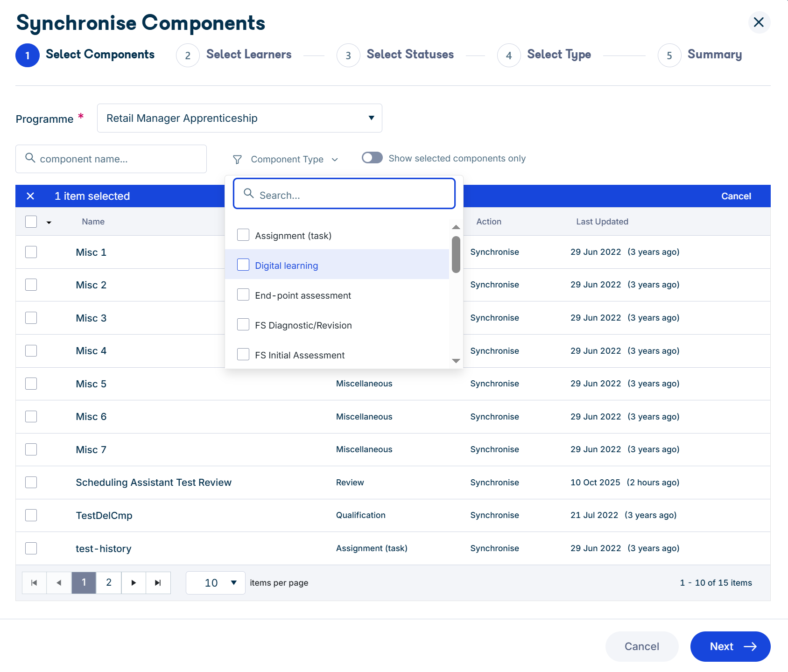Select the Misc 1 row checkbox

point(31,252)
